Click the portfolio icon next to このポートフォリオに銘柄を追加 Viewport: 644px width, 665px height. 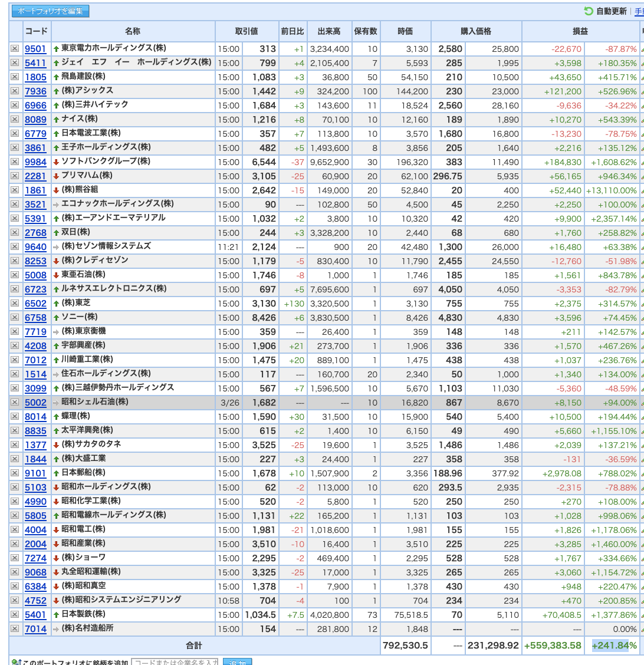click(16, 662)
